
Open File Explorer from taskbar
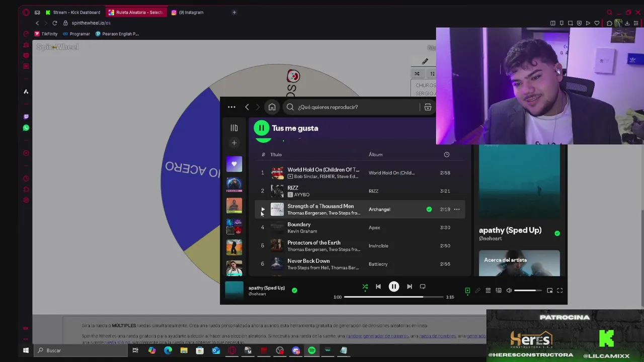pyautogui.click(x=184, y=350)
